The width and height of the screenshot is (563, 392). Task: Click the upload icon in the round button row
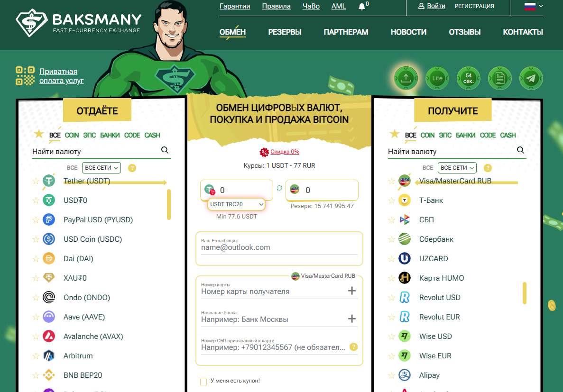(x=406, y=78)
